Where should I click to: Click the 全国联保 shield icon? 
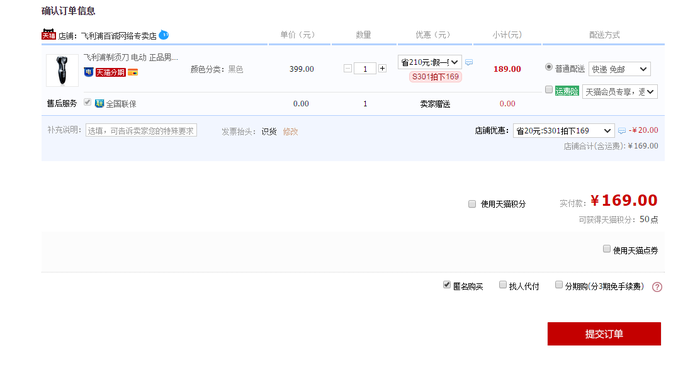coord(99,104)
